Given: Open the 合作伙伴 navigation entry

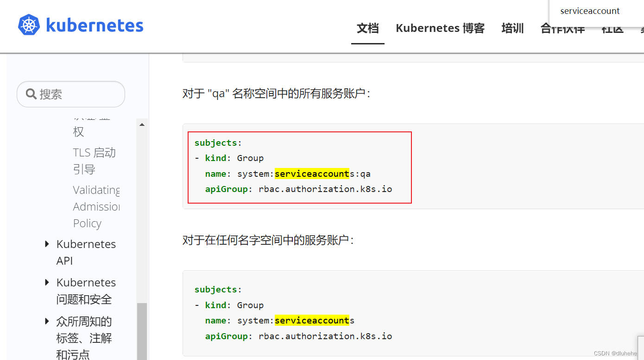Looking at the screenshot, I should [x=562, y=28].
